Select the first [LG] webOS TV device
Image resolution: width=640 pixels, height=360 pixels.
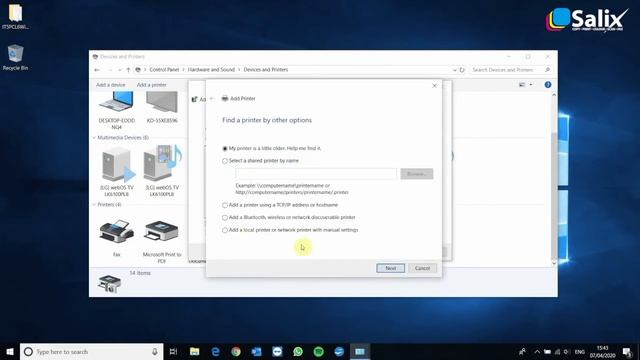[x=117, y=171]
